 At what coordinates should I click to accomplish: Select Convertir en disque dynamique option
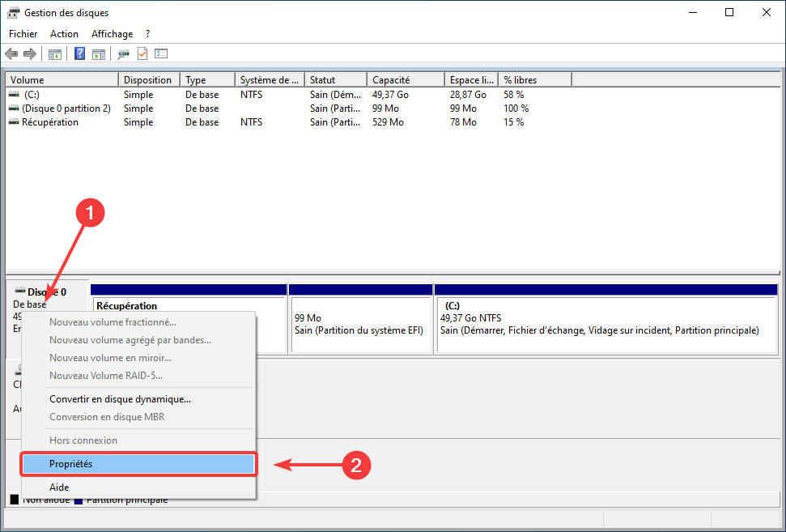coord(120,399)
